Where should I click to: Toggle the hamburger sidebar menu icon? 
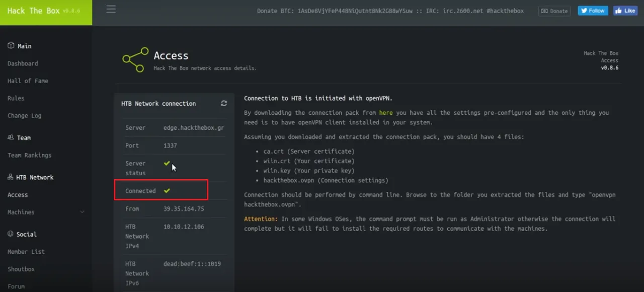click(x=111, y=9)
